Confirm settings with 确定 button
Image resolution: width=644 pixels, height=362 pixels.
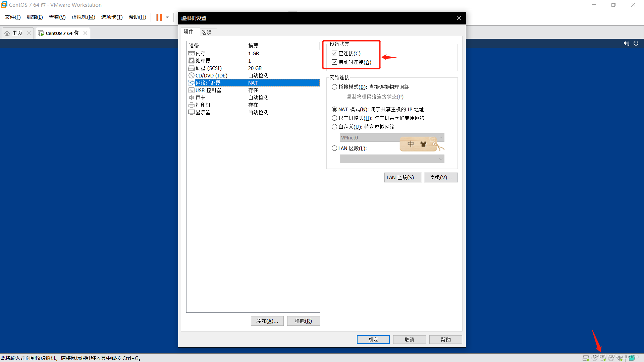point(373,340)
